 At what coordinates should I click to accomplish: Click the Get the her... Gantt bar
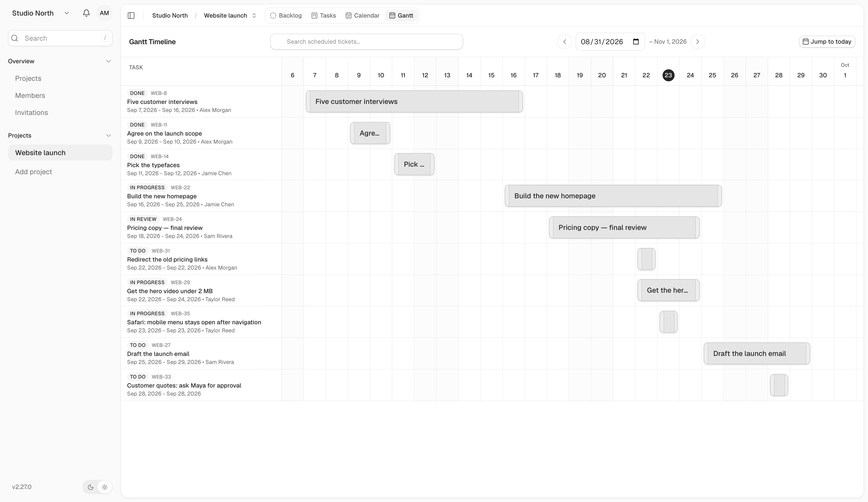pyautogui.click(x=668, y=290)
